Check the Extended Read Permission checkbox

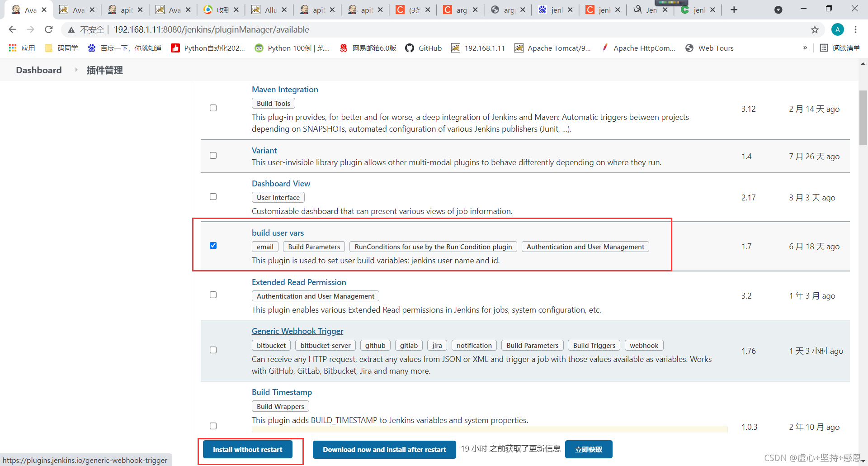213,295
